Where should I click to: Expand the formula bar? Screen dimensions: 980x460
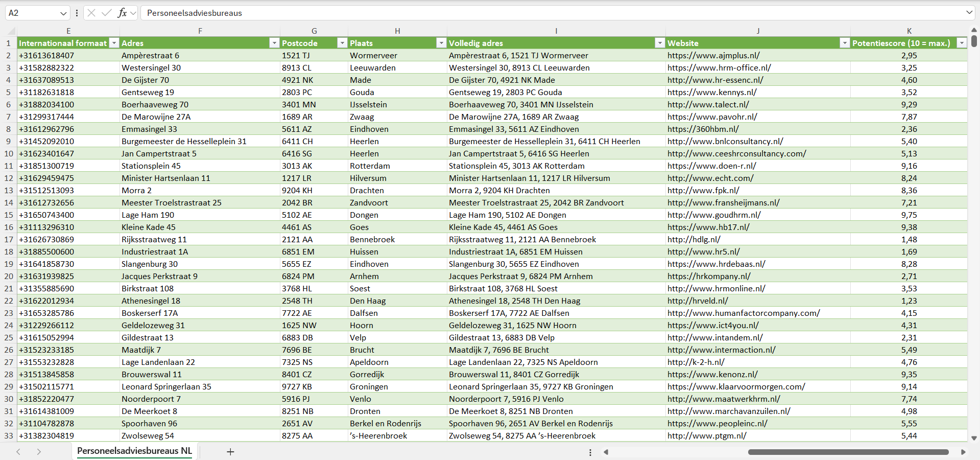pyautogui.click(x=969, y=13)
